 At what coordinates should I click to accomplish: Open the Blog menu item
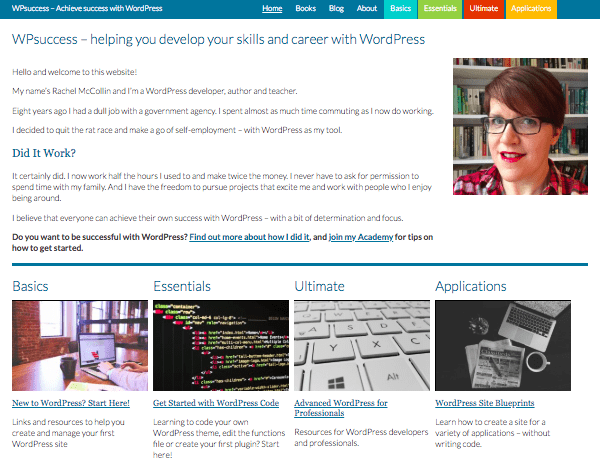[336, 8]
